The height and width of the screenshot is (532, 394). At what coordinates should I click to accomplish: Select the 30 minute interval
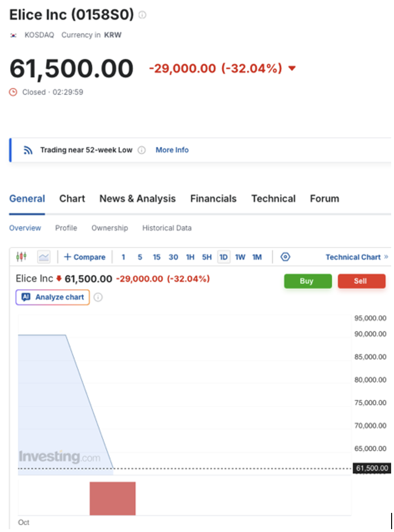pos(173,257)
